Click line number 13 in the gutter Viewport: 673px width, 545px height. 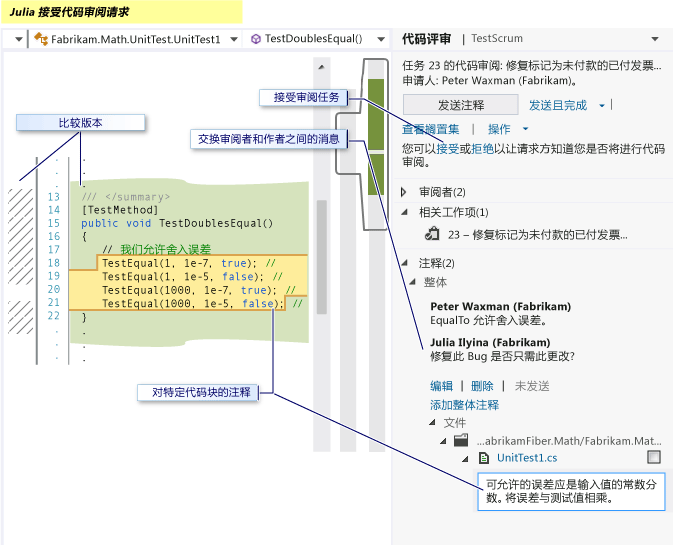(54, 197)
